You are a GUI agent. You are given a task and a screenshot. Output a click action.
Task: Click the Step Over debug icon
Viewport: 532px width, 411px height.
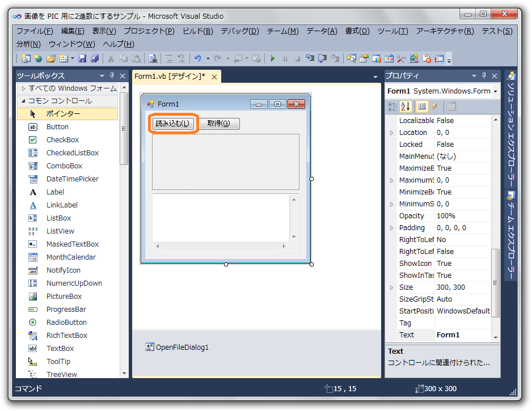coord(322,58)
